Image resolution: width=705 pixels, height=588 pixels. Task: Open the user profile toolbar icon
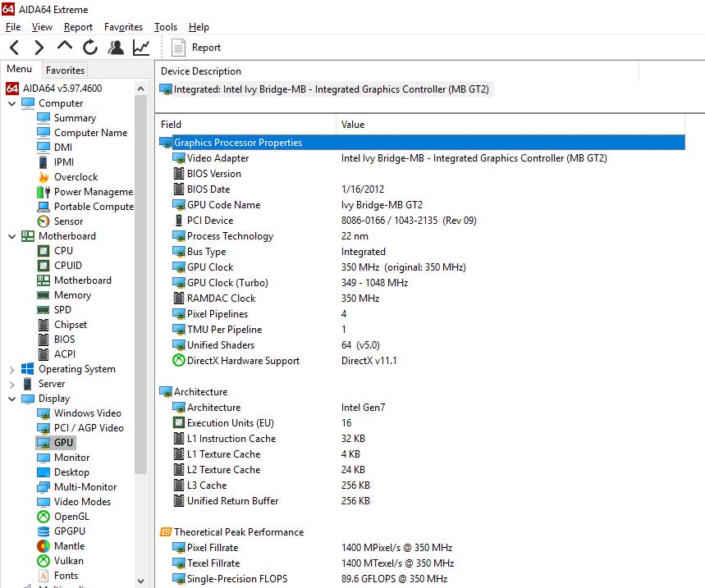[x=116, y=48]
